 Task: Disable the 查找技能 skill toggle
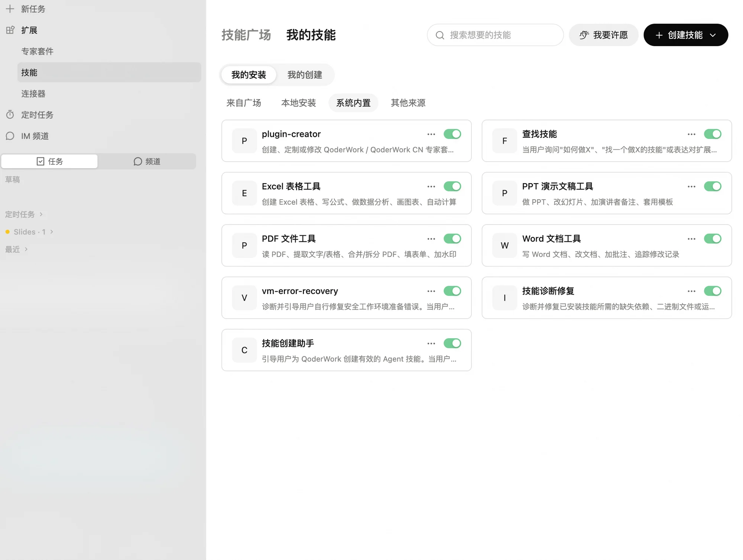point(713,134)
